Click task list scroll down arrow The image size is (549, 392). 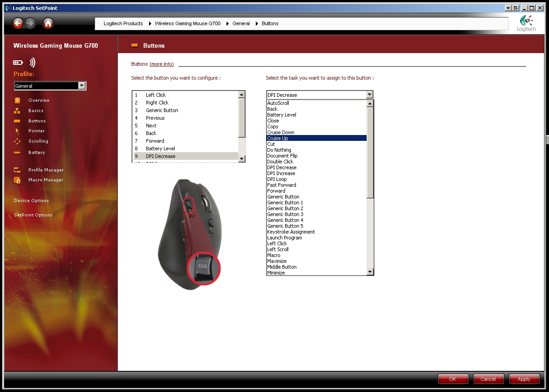tap(370, 272)
